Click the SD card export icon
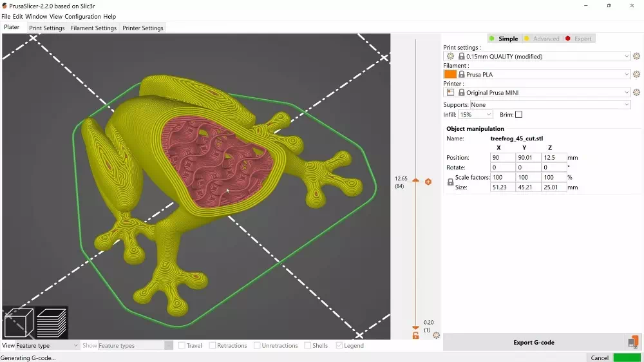This screenshot has height=362, width=644. (633, 342)
